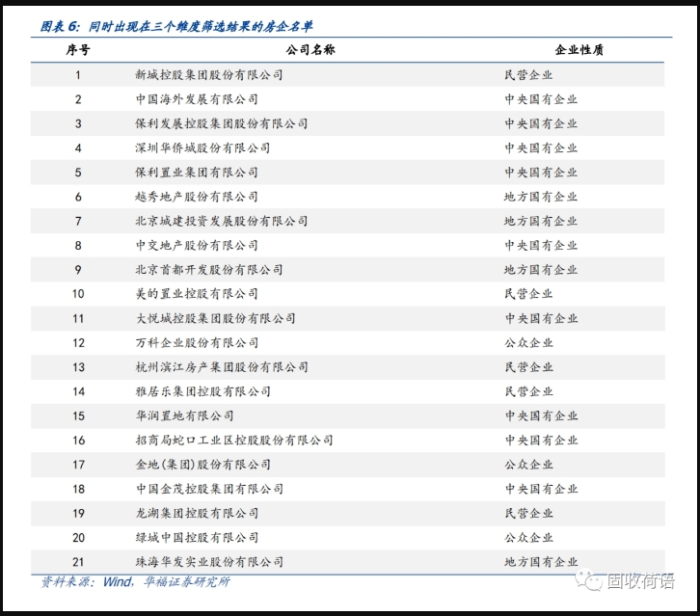700x616 pixels.
Task: Click 地方国有企业 in the 珠海华发 row
Action: [x=541, y=562]
